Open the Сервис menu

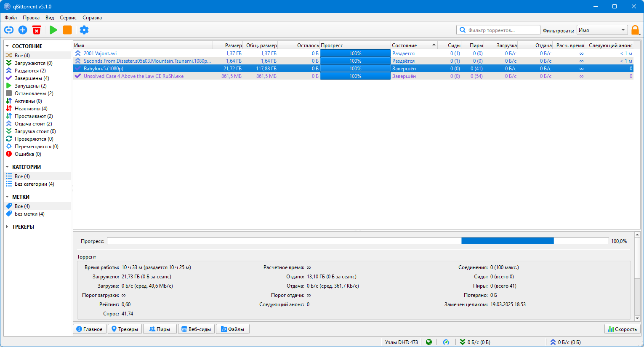[x=68, y=18]
